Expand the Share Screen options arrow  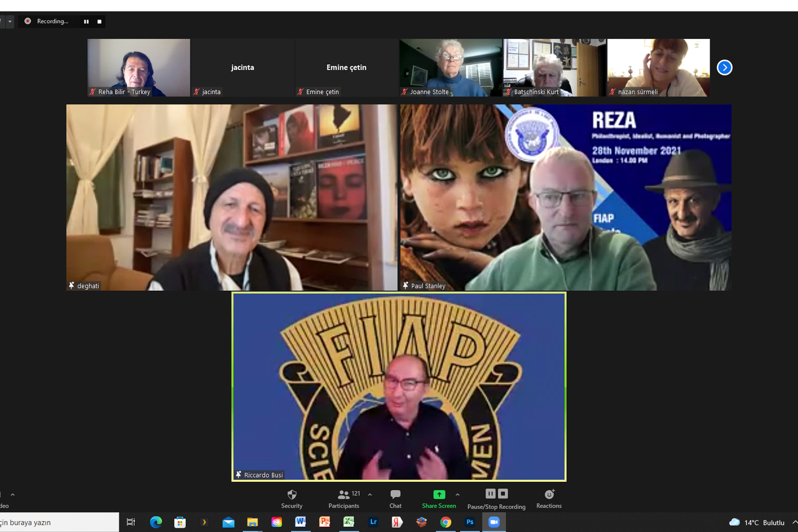(x=457, y=494)
